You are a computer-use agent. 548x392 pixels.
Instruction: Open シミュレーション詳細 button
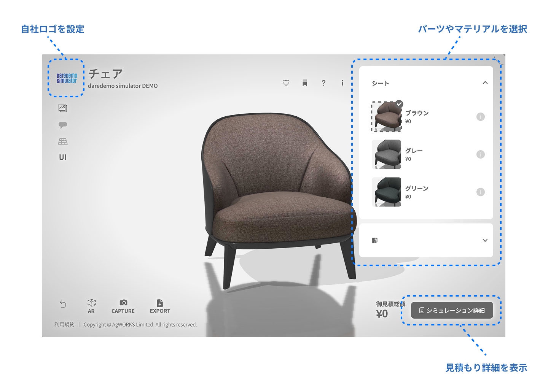452,310
